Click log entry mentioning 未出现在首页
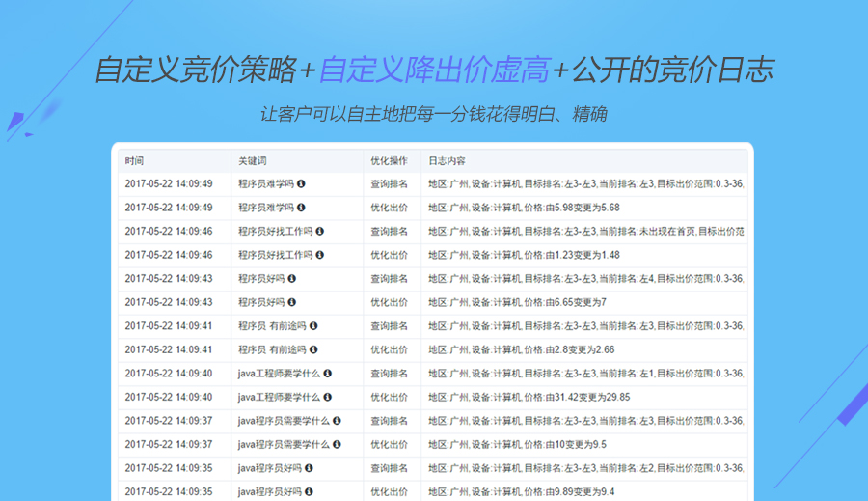This screenshot has height=501, width=868. (x=585, y=231)
